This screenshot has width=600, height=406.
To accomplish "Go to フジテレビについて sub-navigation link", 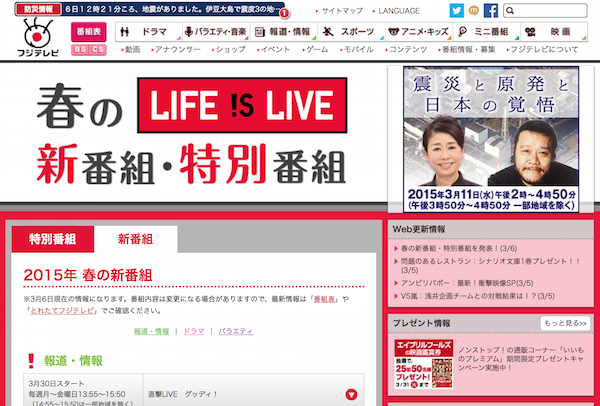I will coord(543,50).
